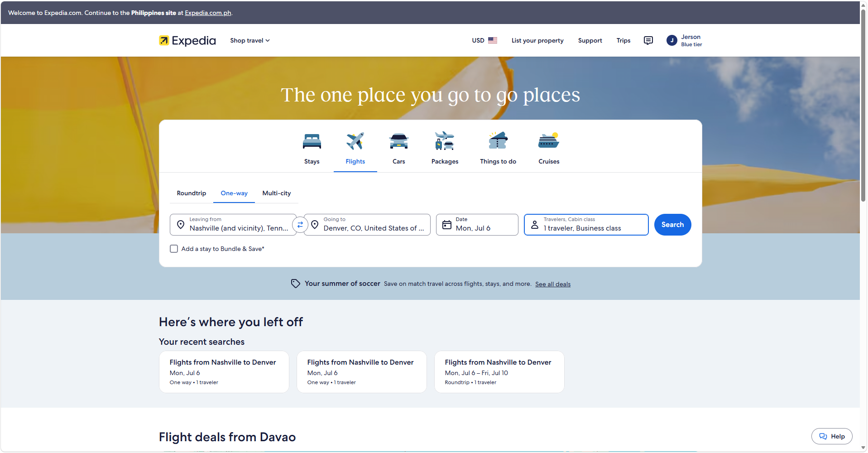
Task: Click the Expedia logo icon
Action: coord(164,40)
